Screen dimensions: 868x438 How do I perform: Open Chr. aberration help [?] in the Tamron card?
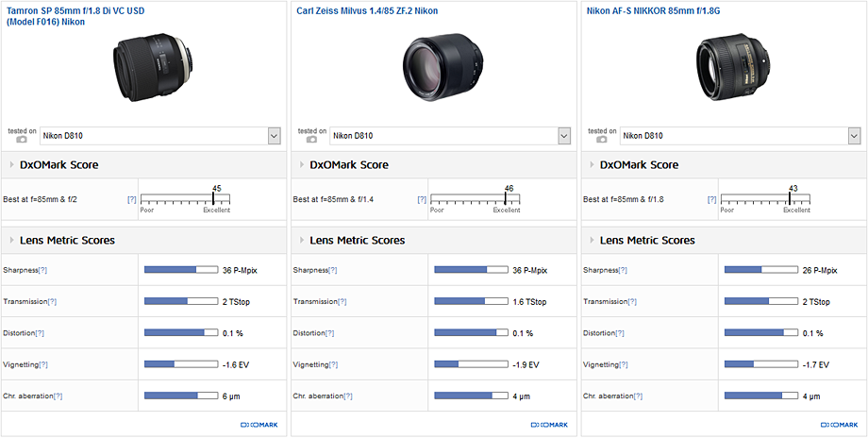pyautogui.click(x=58, y=396)
